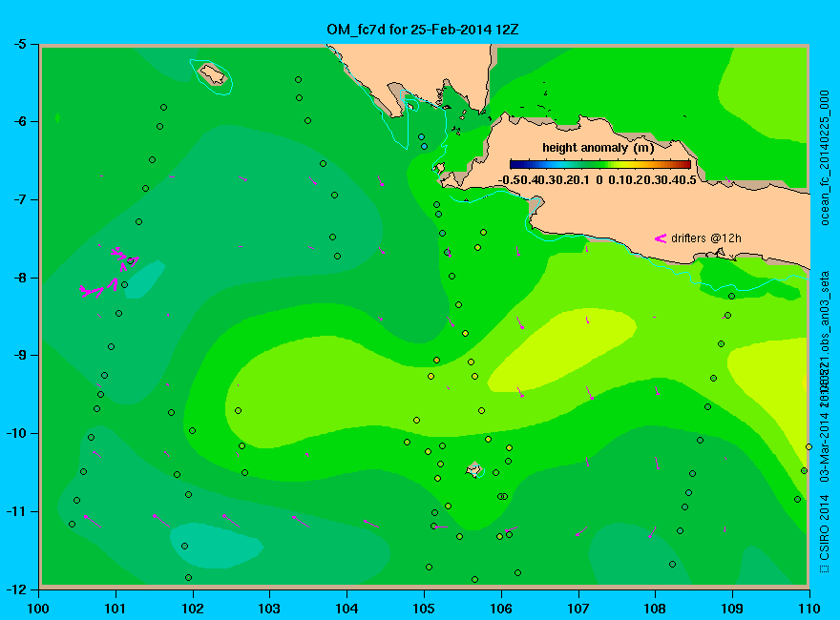Click the 0 color bar tick label
This screenshot has width=840, height=620.
click(598, 180)
